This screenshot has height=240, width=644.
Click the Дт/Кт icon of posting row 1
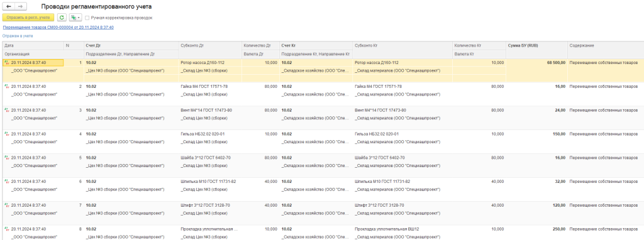coord(6,62)
